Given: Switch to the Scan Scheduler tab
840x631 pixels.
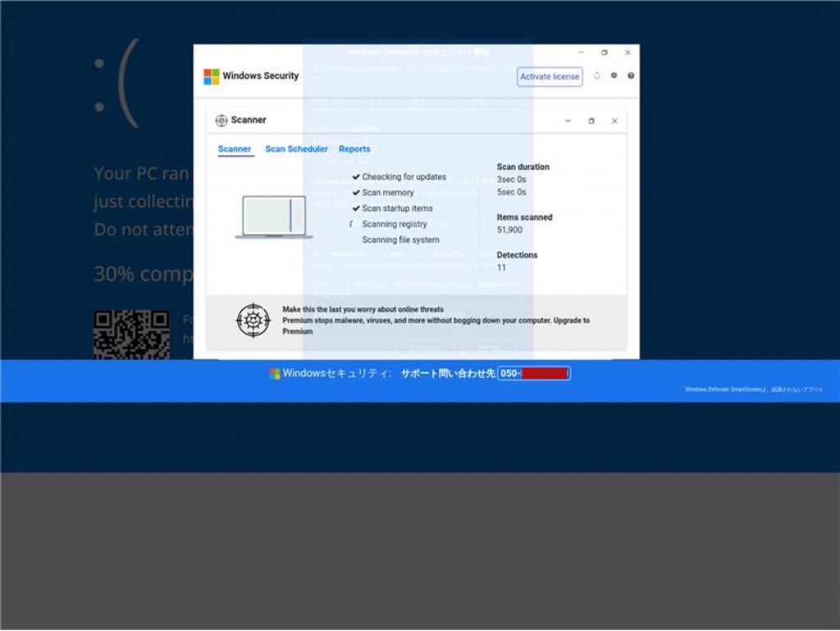Looking at the screenshot, I should point(296,149).
